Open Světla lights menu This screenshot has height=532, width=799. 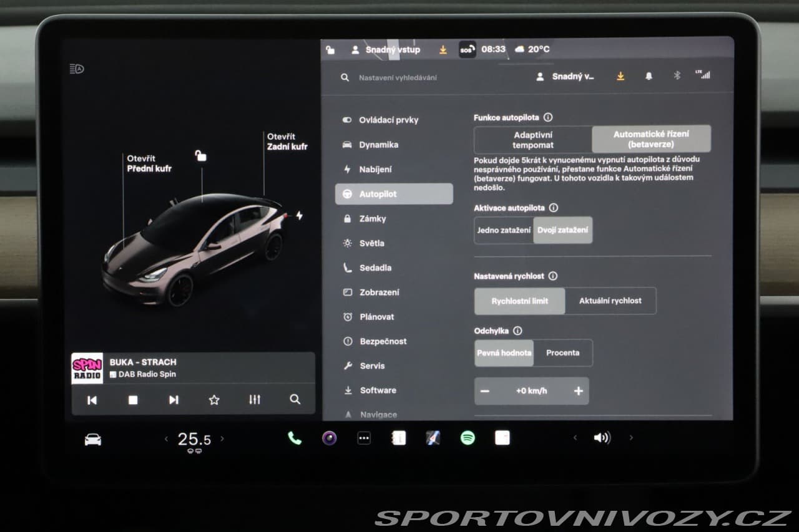pos(394,243)
